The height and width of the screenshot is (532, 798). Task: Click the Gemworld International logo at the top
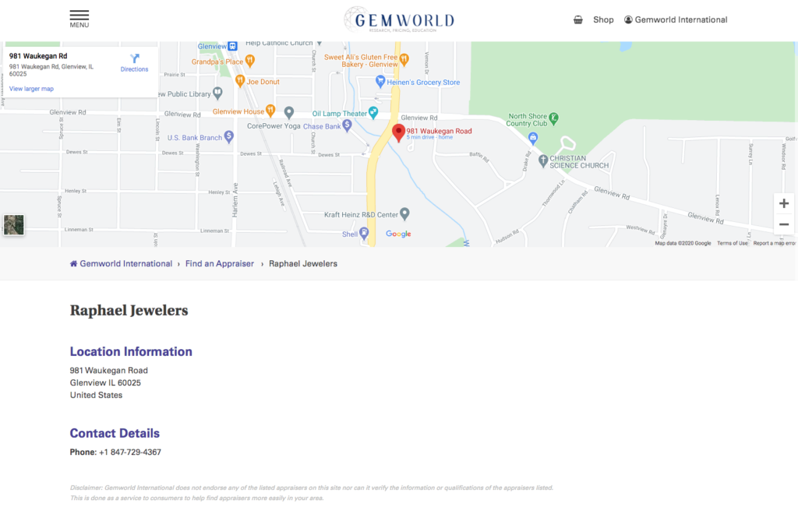pyautogui.click(x=399, y=19)
